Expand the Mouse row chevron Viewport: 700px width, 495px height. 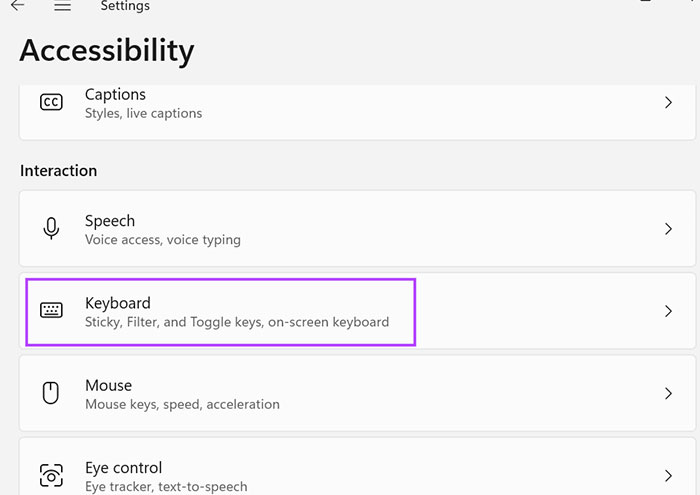[668, 394]
